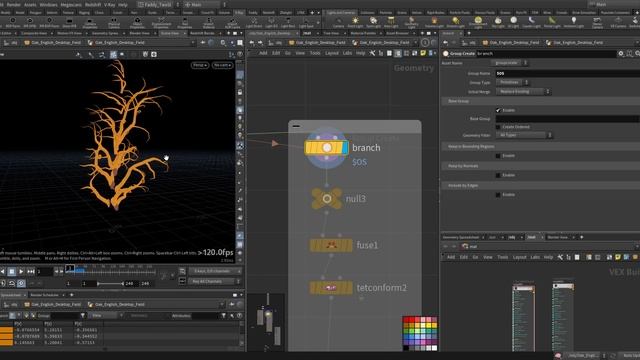Screen dimensions: 640x360
Task: Open the Render menu
Action: click(13, 4)
